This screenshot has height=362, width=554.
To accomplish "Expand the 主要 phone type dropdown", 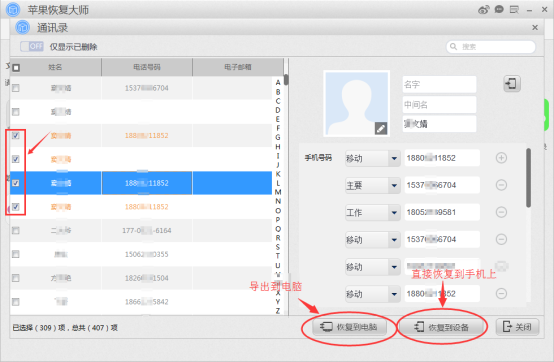I will 394,185.
